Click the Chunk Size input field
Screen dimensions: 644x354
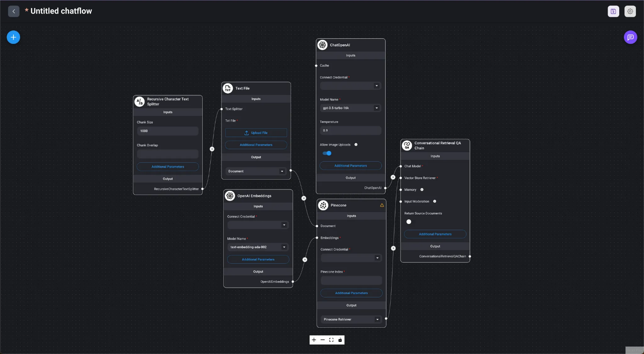pyautogui.click(x=167, y=131)
